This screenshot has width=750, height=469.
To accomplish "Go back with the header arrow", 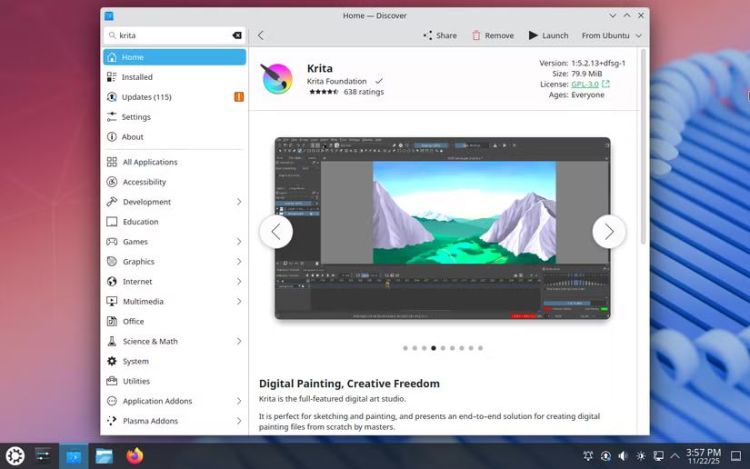I will (261, 35).
